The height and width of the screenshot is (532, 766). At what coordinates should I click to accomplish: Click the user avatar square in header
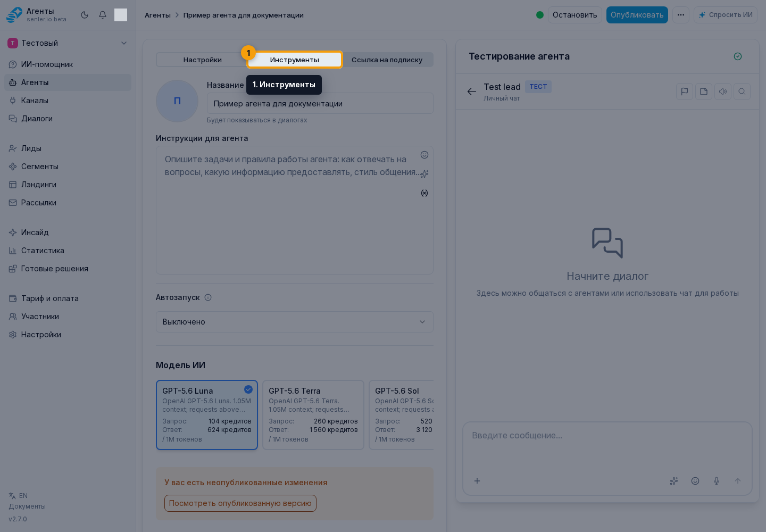[x=121, y=15]
